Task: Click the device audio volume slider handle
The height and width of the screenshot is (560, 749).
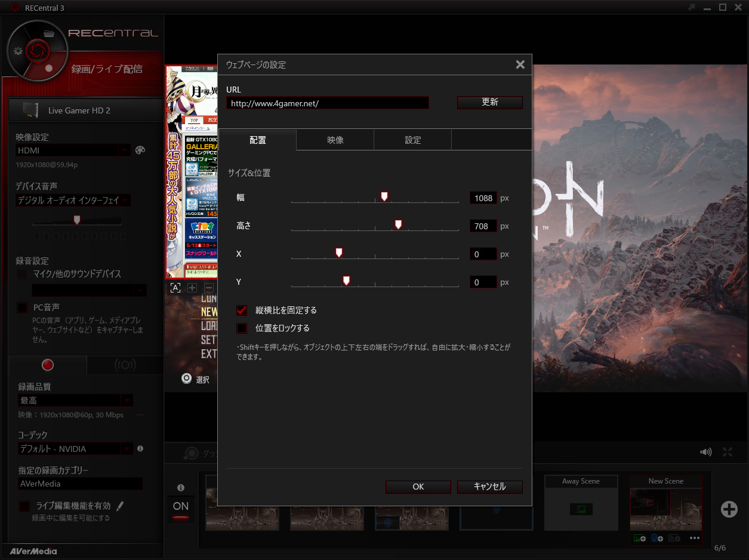Action: (76, 220)
